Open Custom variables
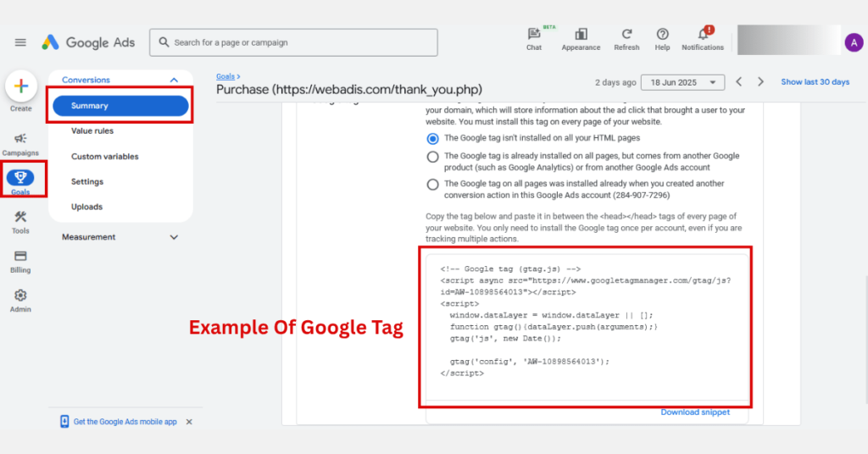The height and width of the screenshot is (454, 868). (x=104, y=157)
